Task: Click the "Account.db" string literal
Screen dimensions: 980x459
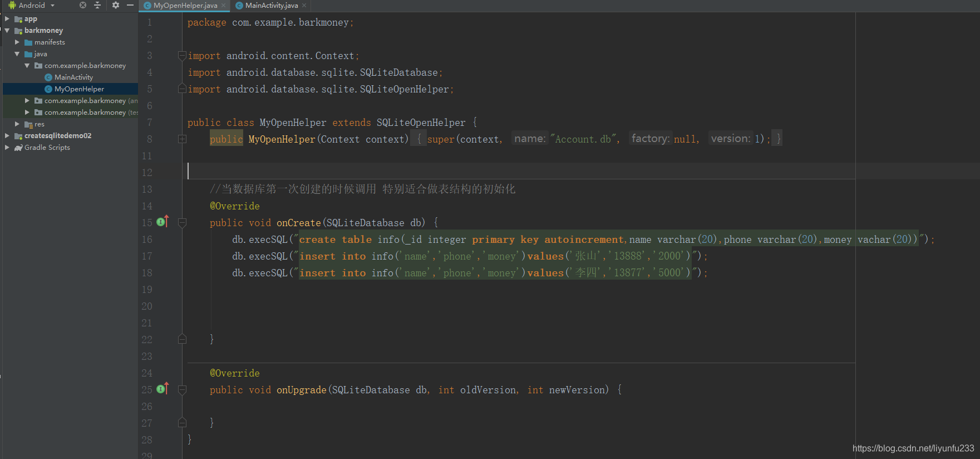Action: (x=583, y=139)
